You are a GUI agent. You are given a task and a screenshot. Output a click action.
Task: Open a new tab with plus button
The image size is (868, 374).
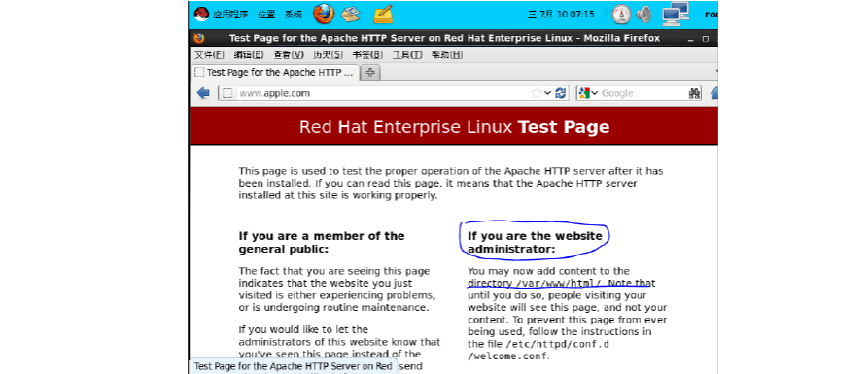pos(370,73)
